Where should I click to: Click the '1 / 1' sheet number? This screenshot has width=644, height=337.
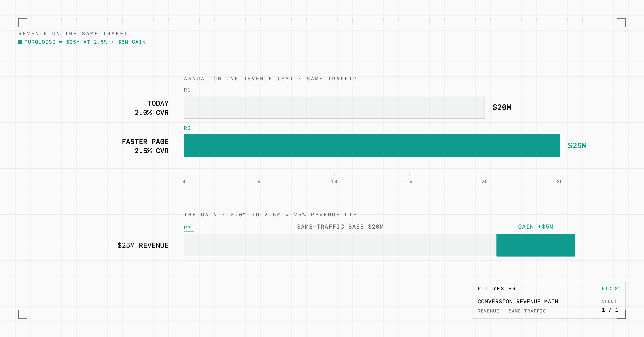click(x=610, y=310)
